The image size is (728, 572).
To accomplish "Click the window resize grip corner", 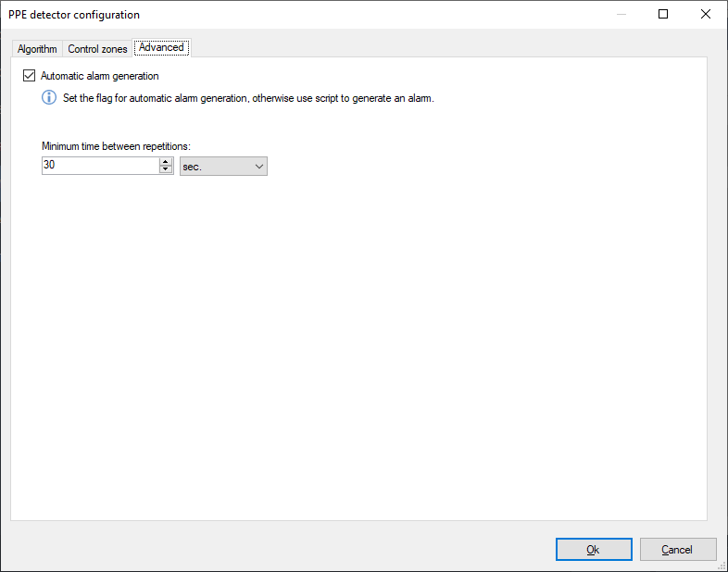I will pyautogui.click(x=722, y=566).
